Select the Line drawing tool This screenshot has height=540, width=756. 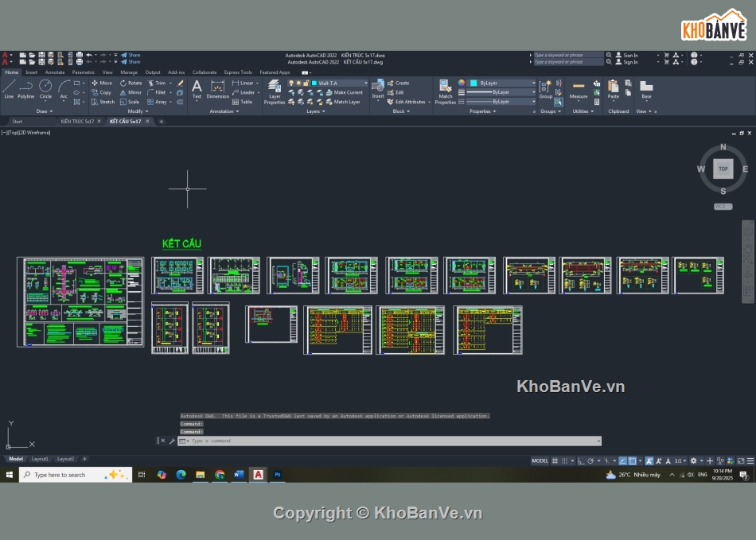point(9,87)
